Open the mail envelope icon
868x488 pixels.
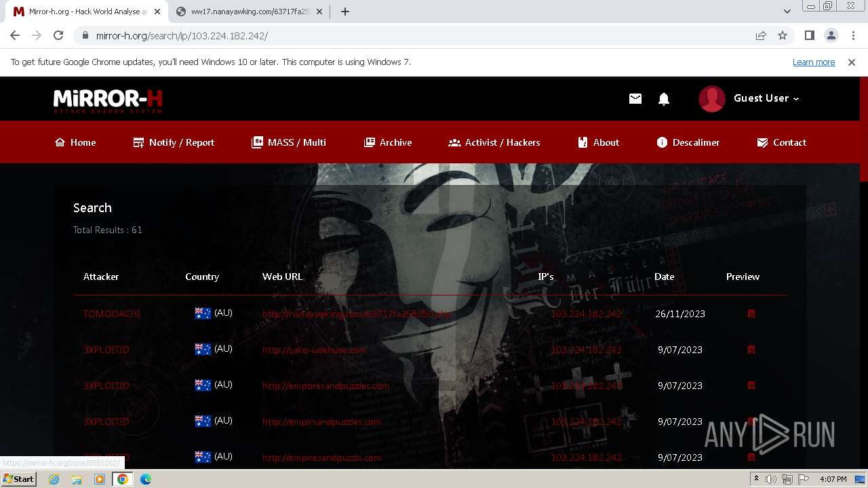(x=635, y=99)
